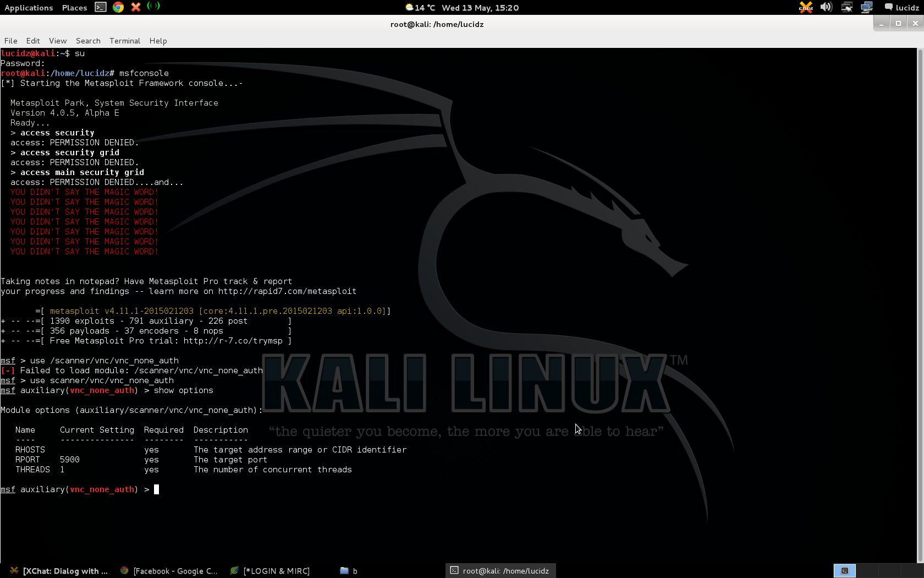The width and height of the screenshot is (924, 578).
Task: Close the root@kali terminal window
Action: pos(915,24)
